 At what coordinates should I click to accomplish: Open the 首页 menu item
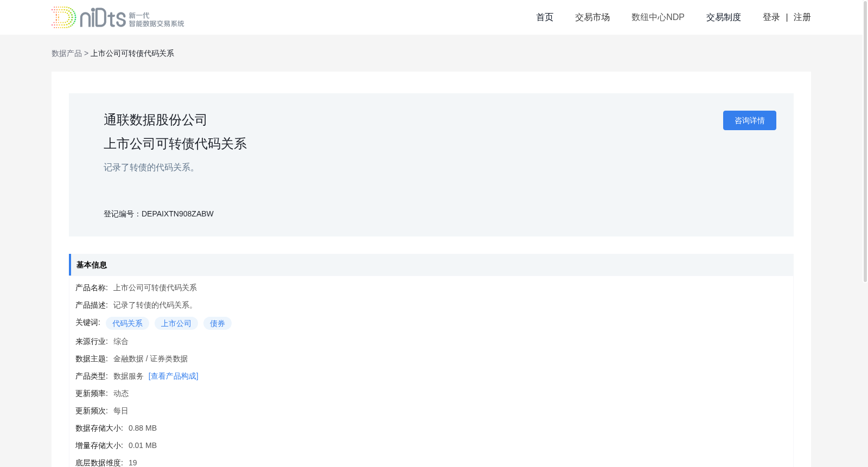545,17
